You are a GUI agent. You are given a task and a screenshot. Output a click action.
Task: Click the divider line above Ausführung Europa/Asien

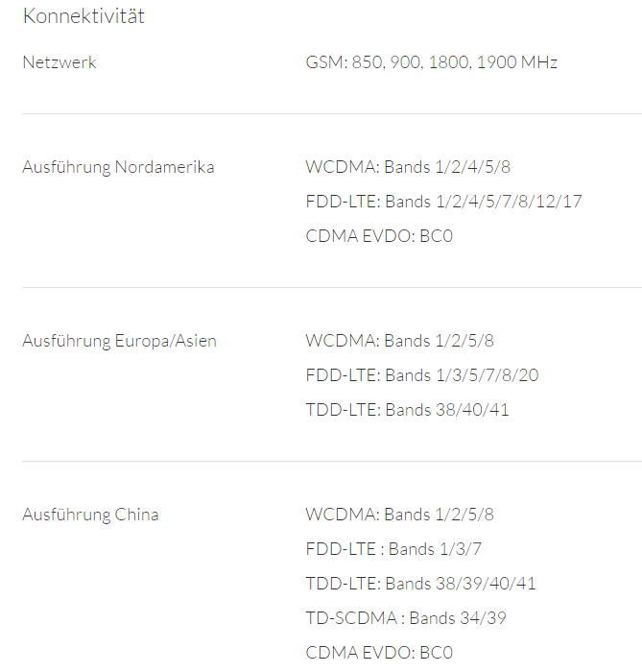pos(332,287)
